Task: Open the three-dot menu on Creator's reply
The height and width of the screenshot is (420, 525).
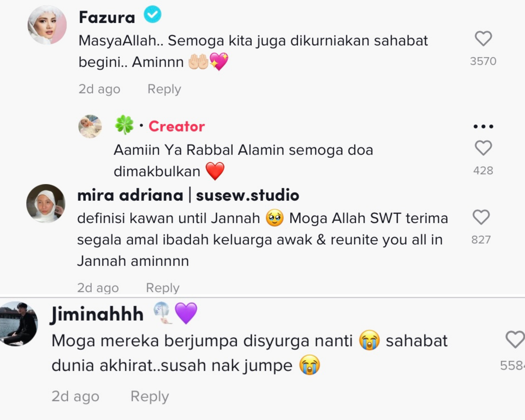Action: [x=483, y=127]
